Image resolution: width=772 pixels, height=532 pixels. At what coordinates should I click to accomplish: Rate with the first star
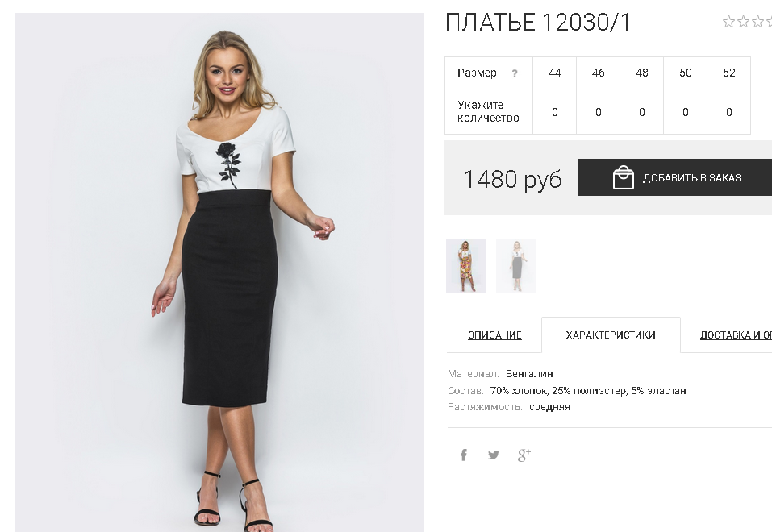point(728,22)
